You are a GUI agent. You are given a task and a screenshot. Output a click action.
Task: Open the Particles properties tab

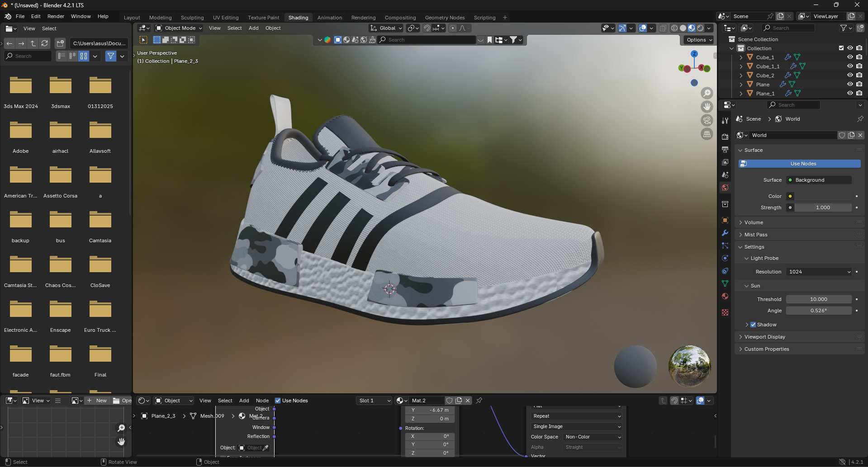(x=725, y=245)
